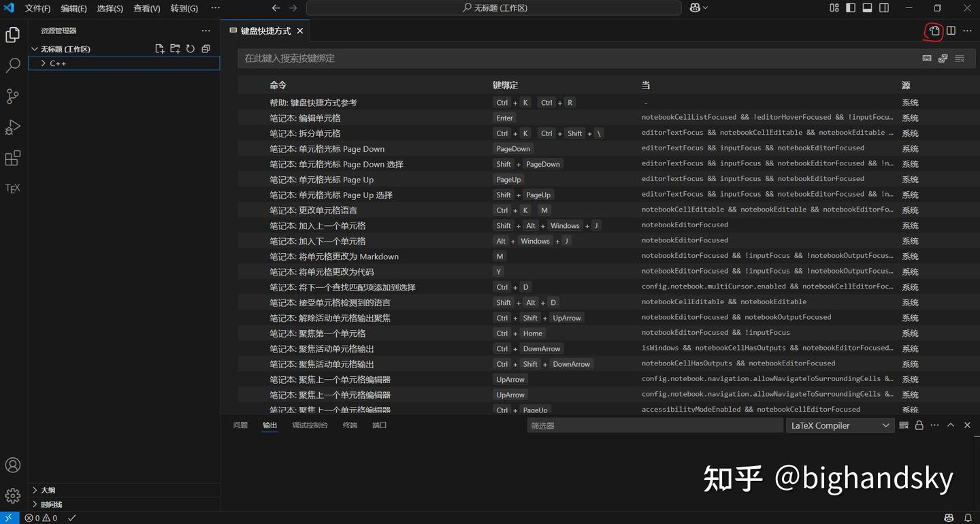This screenshot has height=524, width=980.
Task: Open the Source Control view
Action: tap(12, 96)
